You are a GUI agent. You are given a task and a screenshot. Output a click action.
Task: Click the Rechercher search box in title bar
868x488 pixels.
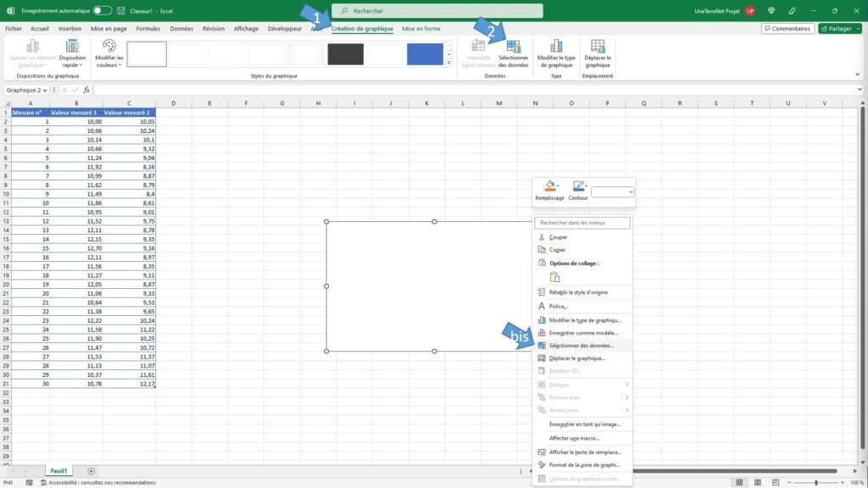(437, 10)
